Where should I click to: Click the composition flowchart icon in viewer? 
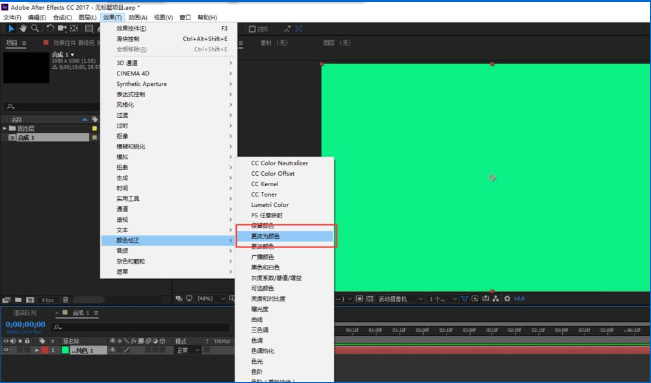[496, 299]
